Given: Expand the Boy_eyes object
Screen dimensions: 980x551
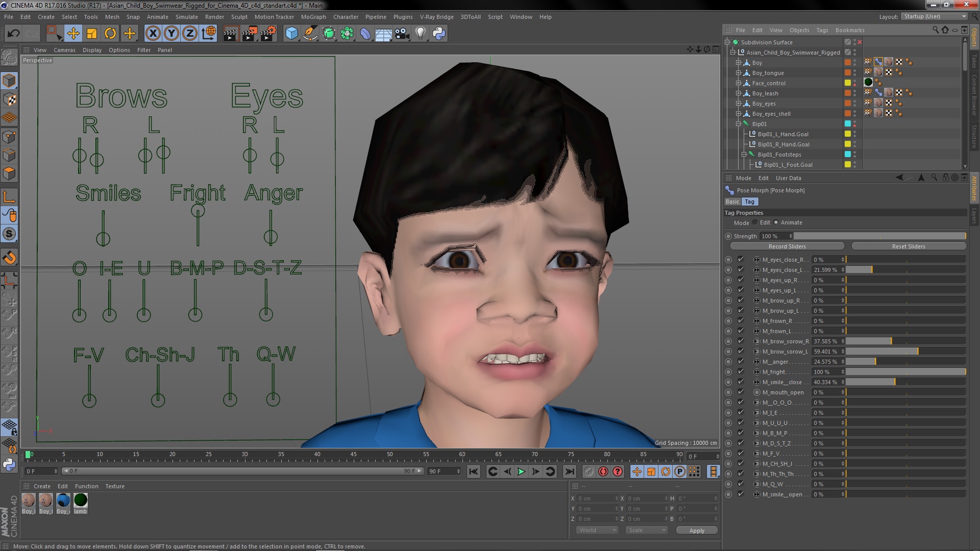Looking at the screenshot, I should 738,104.
